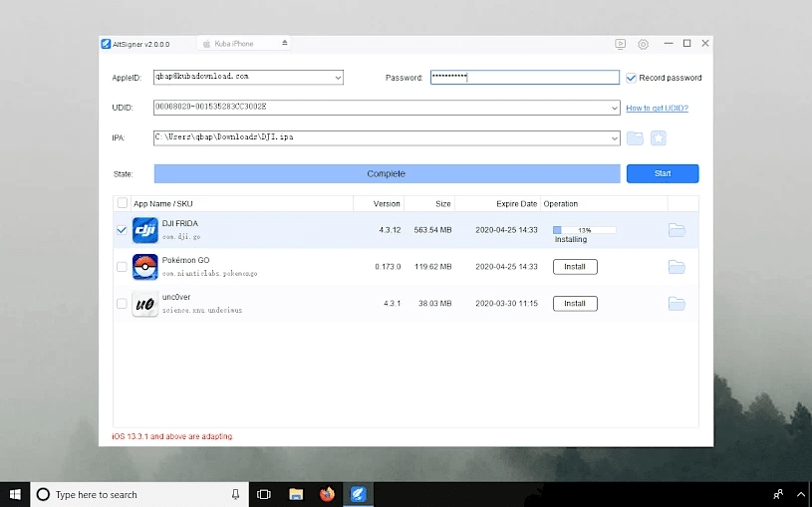Open Windows Start menu
812x507 pixels.
pos(15,495)
